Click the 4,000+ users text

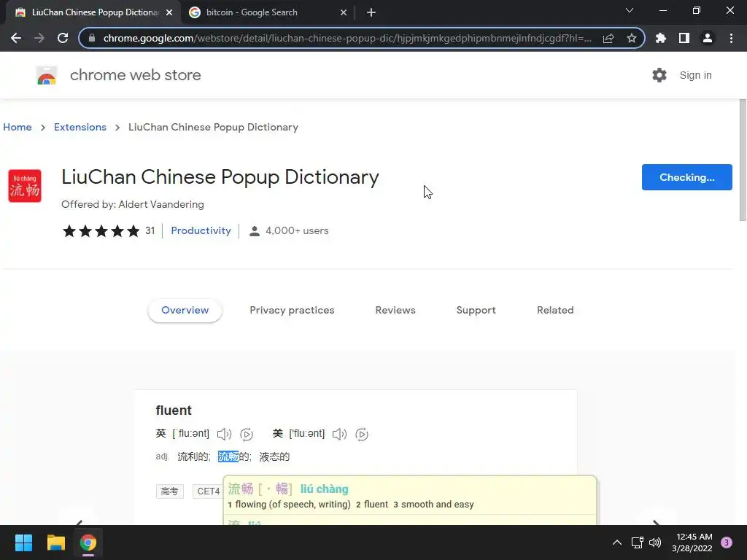[x=297, y=231]
